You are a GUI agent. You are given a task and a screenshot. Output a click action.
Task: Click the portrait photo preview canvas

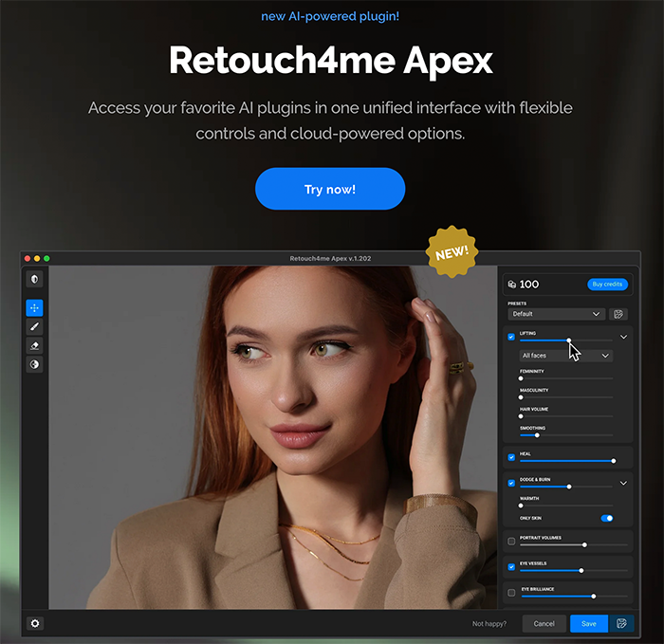pyautogui.click(x=273, y=438)
